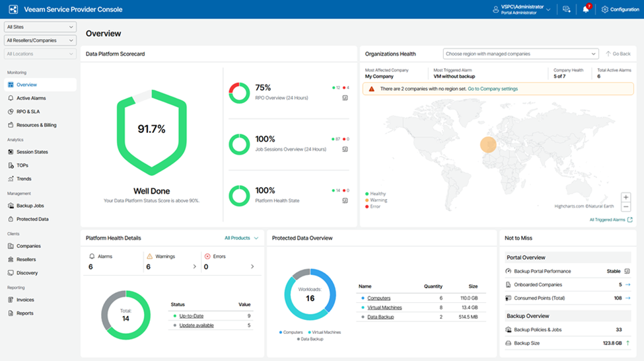Open Job Sessions Overview details icon

345,149
